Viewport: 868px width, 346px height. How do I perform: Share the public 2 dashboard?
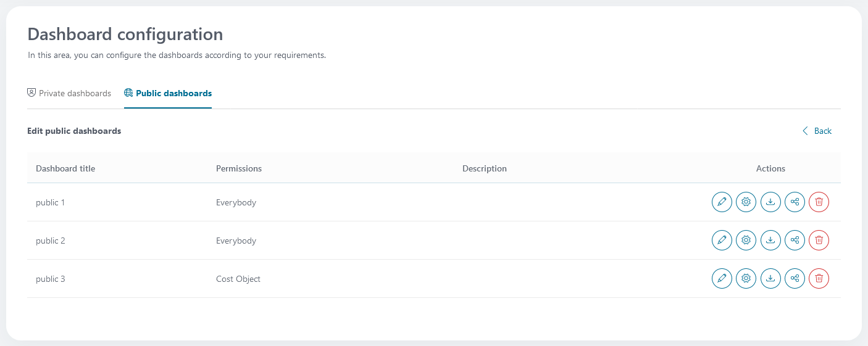[x=795, y=240]
